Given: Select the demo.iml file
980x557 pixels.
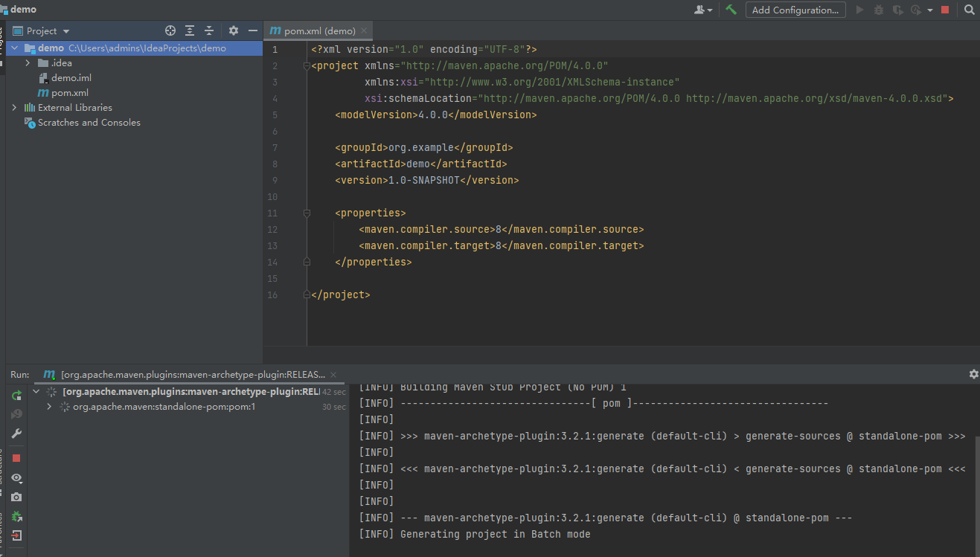Looking at the screenshot, I should click(71, 78).
